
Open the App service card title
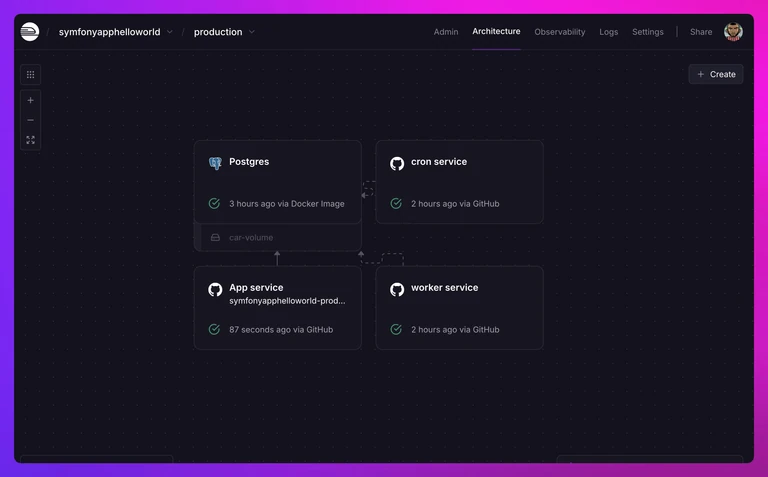(256, 287)
